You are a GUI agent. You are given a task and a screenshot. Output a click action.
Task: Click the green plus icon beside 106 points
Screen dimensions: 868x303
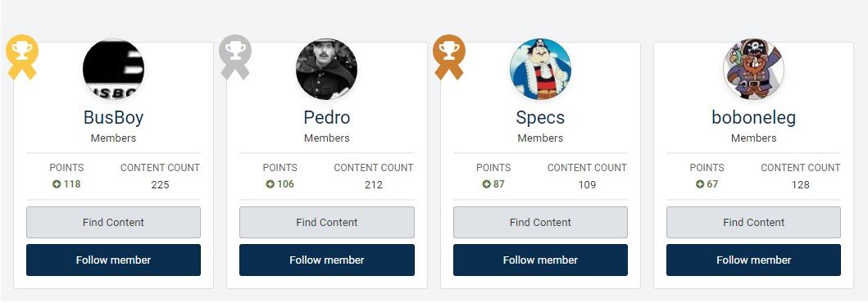270,184
